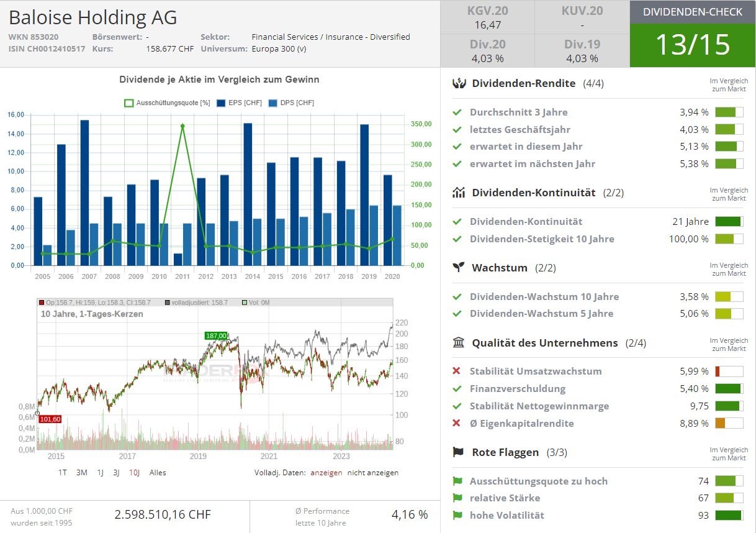756x533 pixels.
Task: Click the bank icon beside Qualität des Unternehmens
Action: tap(459, 343)
